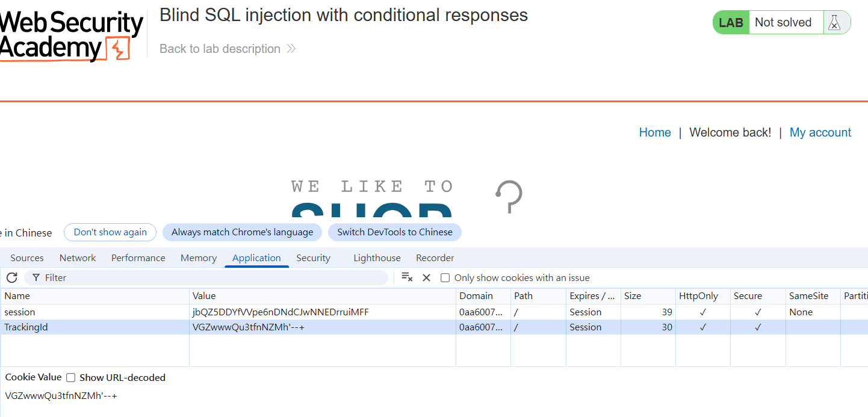This screenshot has height=417, width=868.
Task: Open the Network tab
Action: click(x=78, y=258)
